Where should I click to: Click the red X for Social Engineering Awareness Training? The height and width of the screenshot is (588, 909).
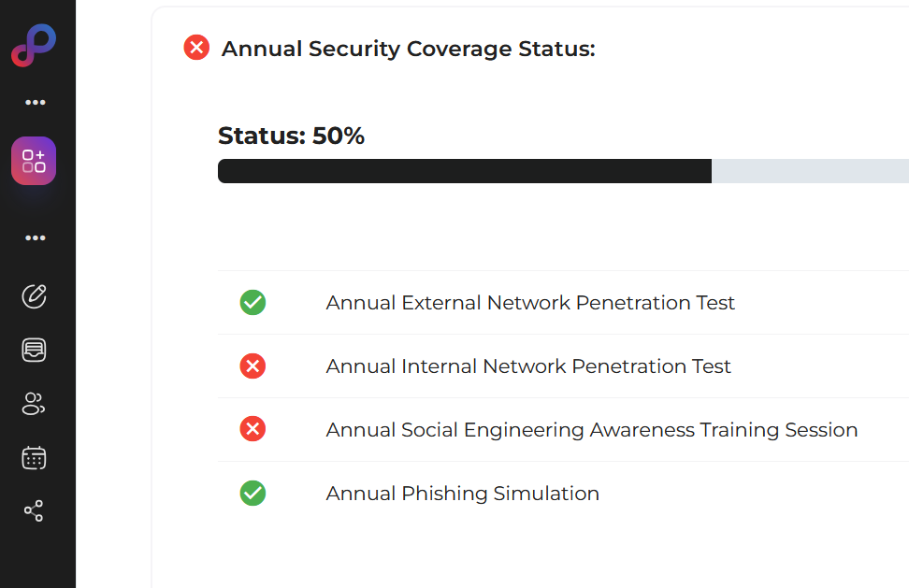coord(252,430)
